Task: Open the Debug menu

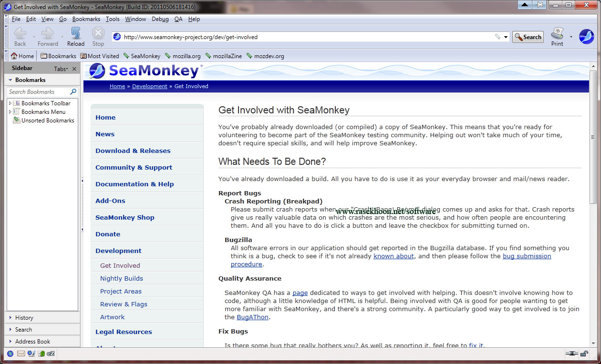Action: click(x=160, y=19)
